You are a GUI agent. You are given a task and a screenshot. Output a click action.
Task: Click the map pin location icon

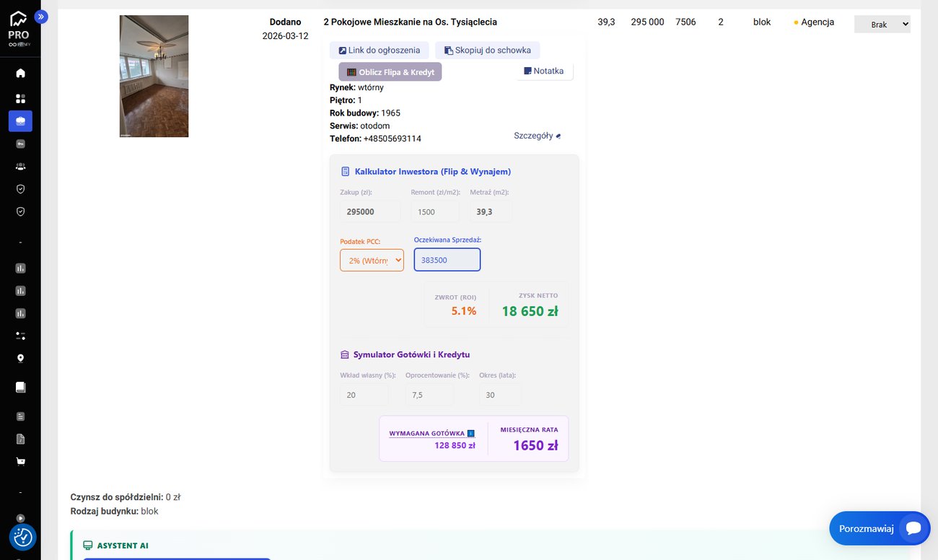(20, 358)
